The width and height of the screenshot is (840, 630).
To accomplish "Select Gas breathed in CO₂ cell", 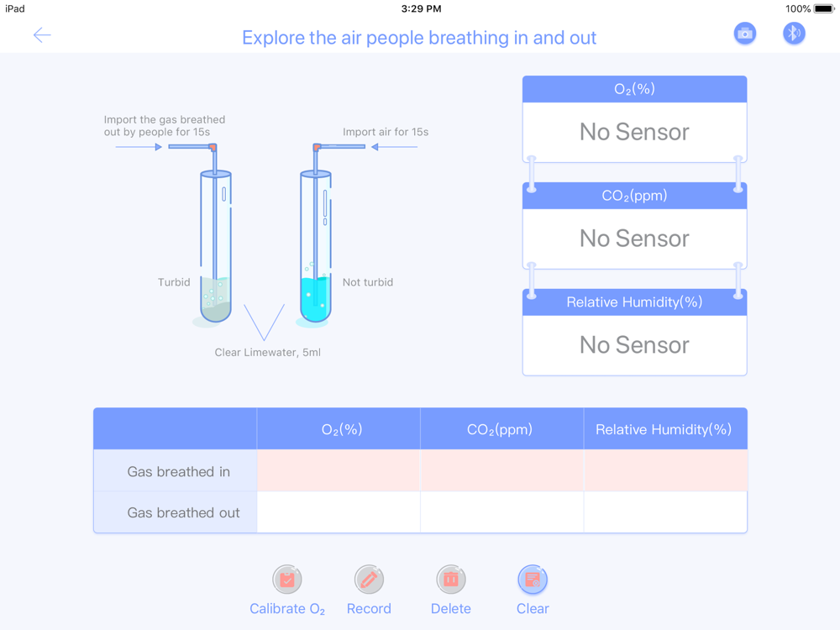I will pos(502,471).
